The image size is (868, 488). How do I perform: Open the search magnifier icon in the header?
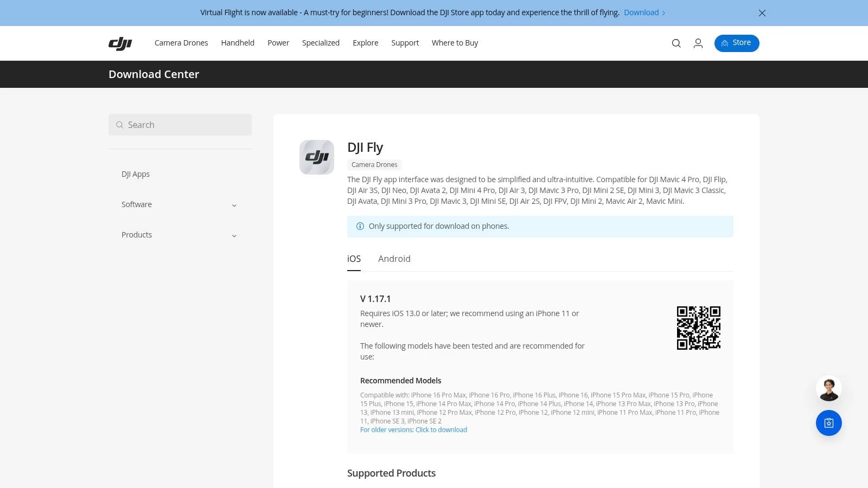(676, 43)
